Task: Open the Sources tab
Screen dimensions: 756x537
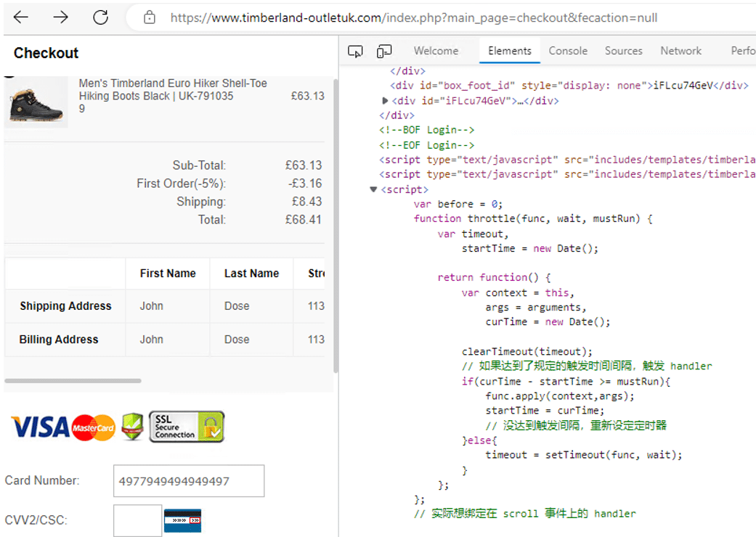Action: [x=623, y=51]
